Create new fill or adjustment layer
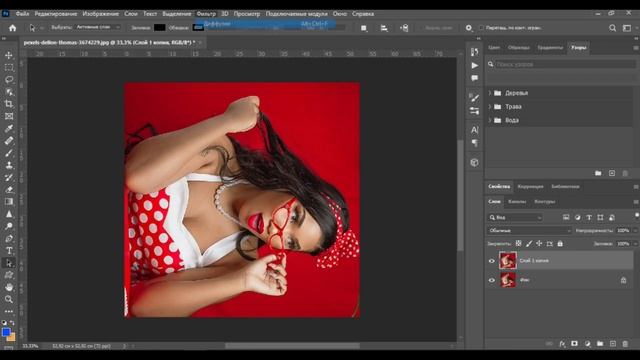This screenshot has height=360, width=640. [587, 344]
